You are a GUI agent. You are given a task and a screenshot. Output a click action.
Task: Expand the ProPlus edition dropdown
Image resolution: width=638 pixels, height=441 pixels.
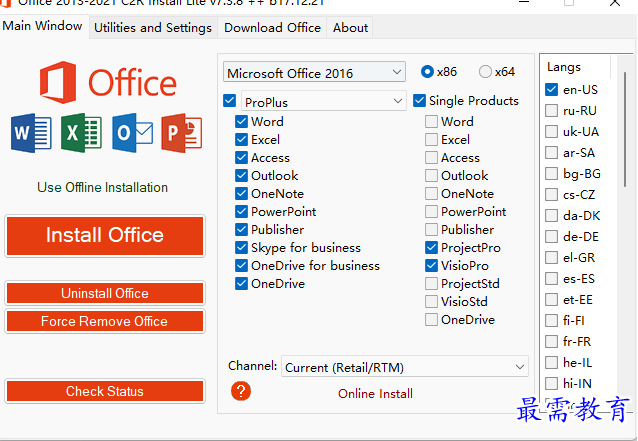coord(323,101)
